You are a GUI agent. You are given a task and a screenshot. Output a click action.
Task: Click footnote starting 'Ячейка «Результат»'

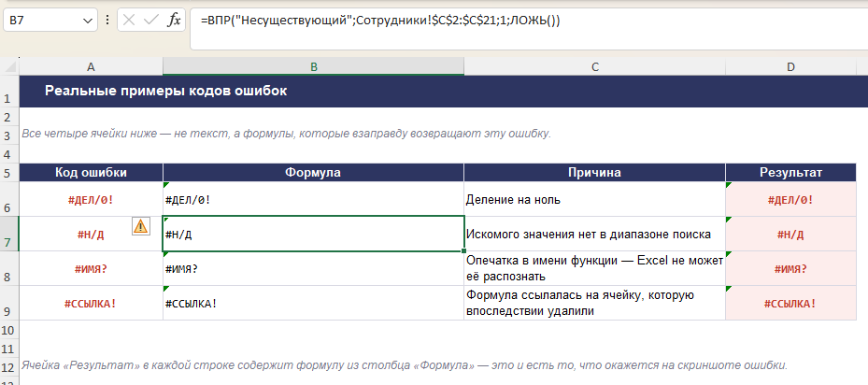405,365
